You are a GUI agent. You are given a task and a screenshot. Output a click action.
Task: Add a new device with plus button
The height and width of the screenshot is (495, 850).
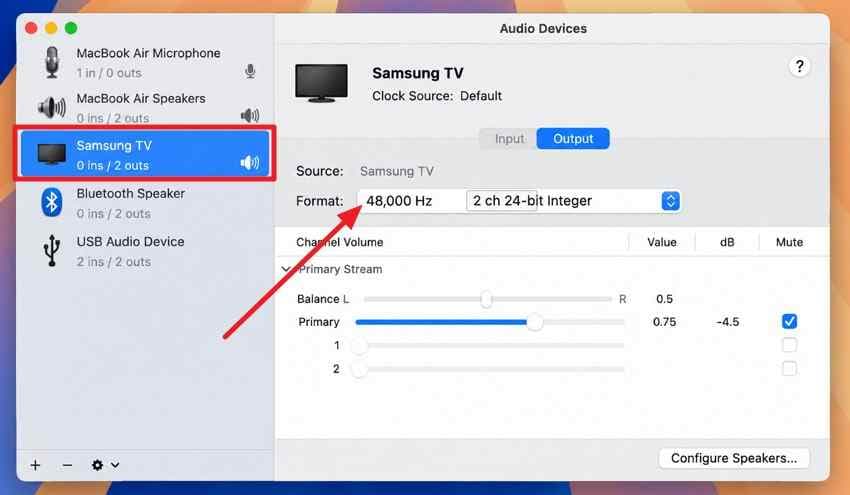35,465
